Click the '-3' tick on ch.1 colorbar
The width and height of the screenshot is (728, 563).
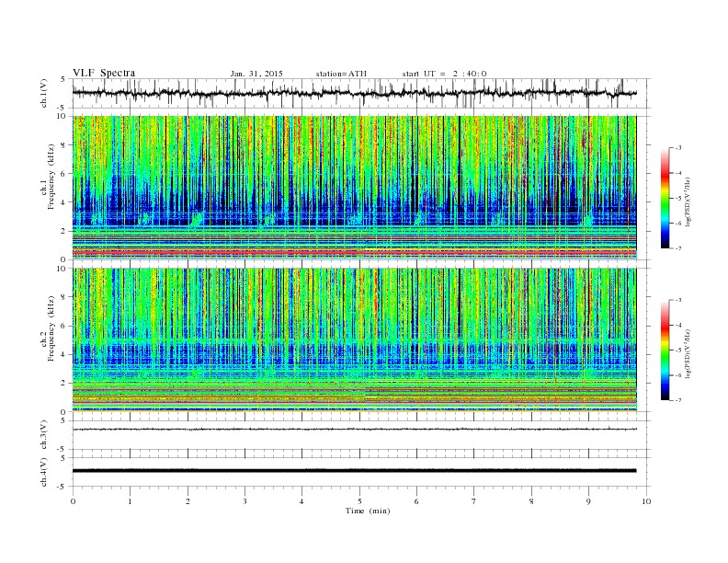point(677,148)
